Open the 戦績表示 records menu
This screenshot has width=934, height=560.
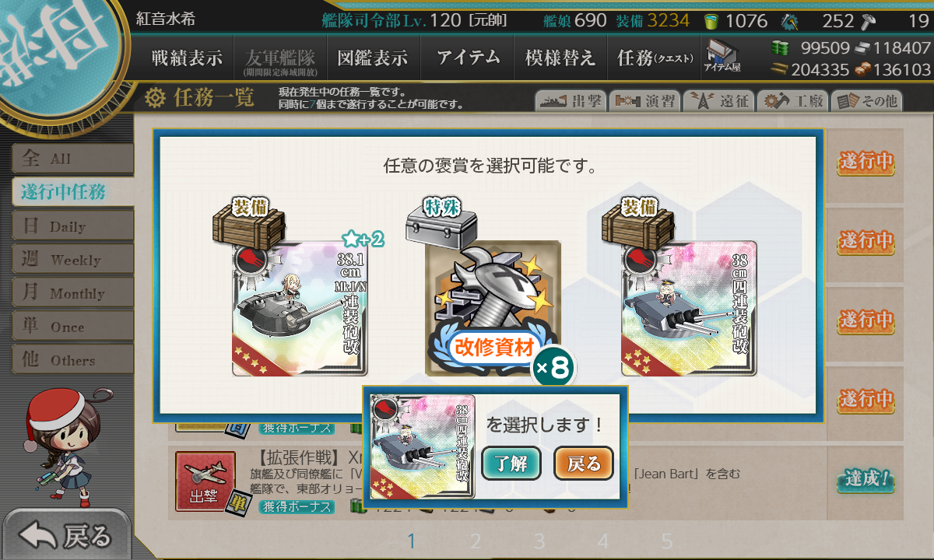click(187, 58)
